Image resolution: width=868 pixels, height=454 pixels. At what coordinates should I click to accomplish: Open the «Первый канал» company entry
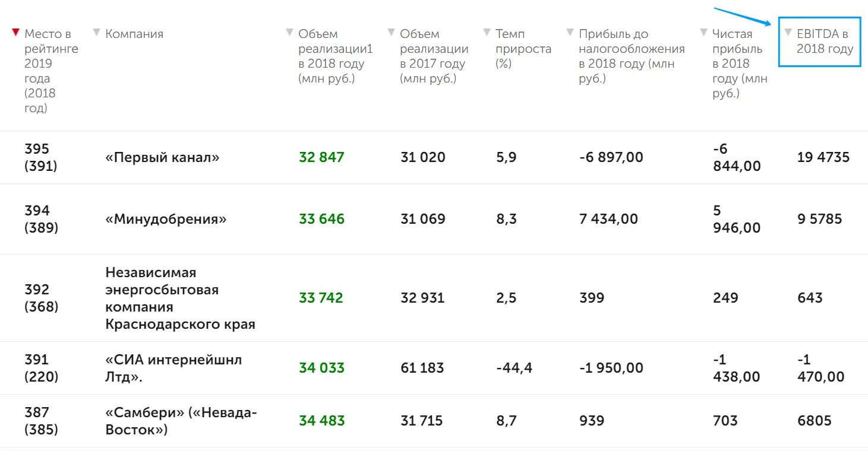coord(163,157)
